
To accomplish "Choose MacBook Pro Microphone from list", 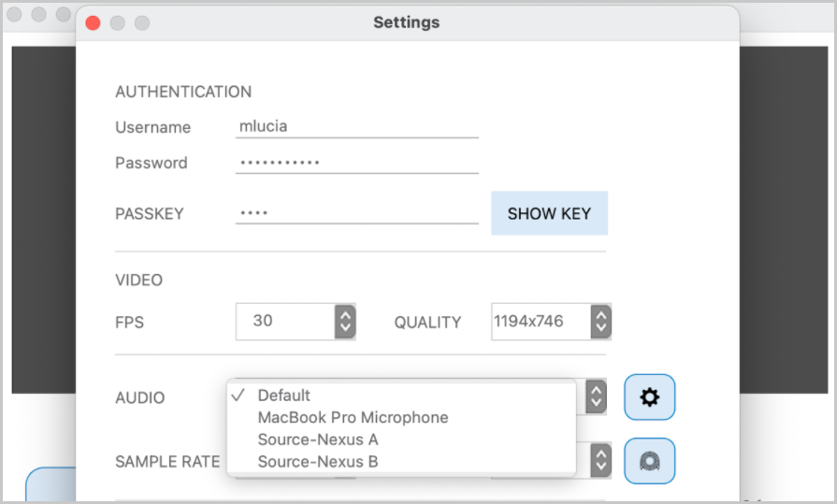I will (x=353, y=417).
